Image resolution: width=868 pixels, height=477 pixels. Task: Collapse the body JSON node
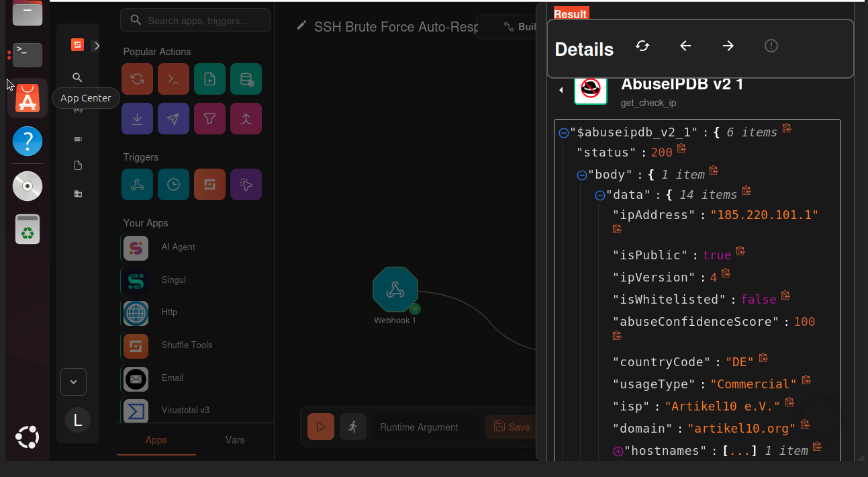[582, 175]
